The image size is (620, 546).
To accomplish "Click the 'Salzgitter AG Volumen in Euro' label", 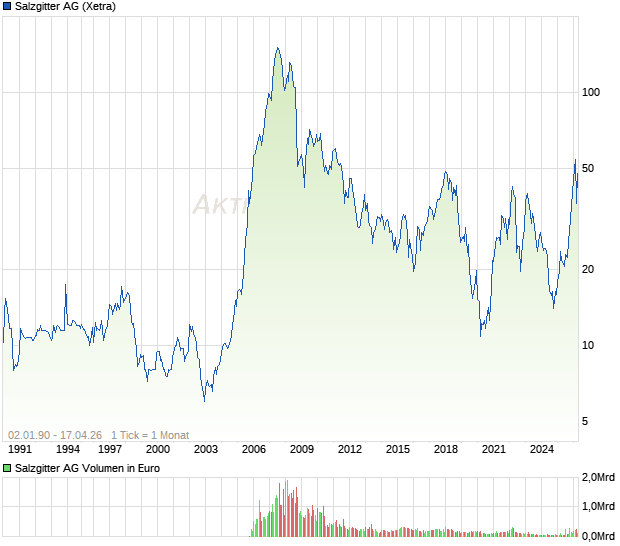I will (x=87, y=468).
